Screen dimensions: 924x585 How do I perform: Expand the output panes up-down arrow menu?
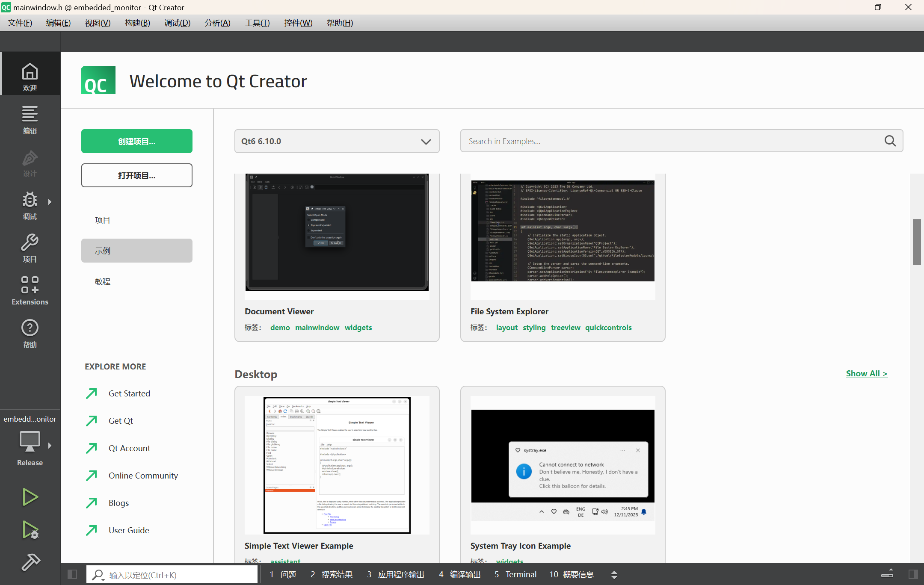(x=614, y=574)
